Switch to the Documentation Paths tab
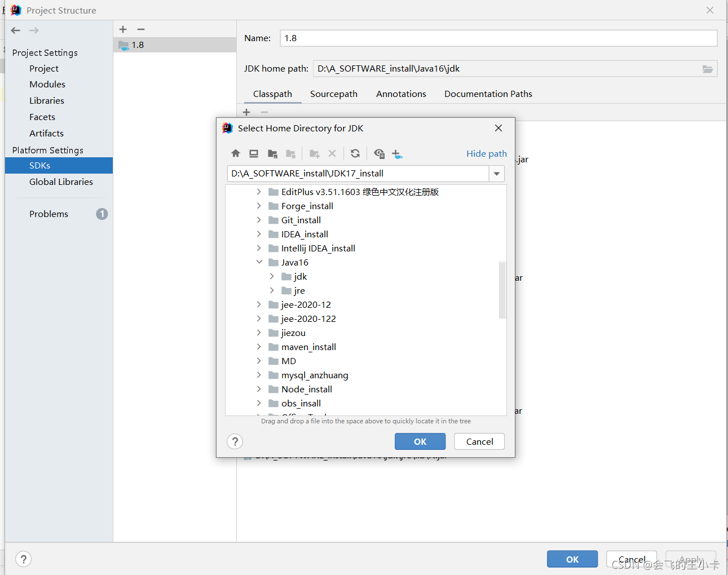 tap(488, 94)
